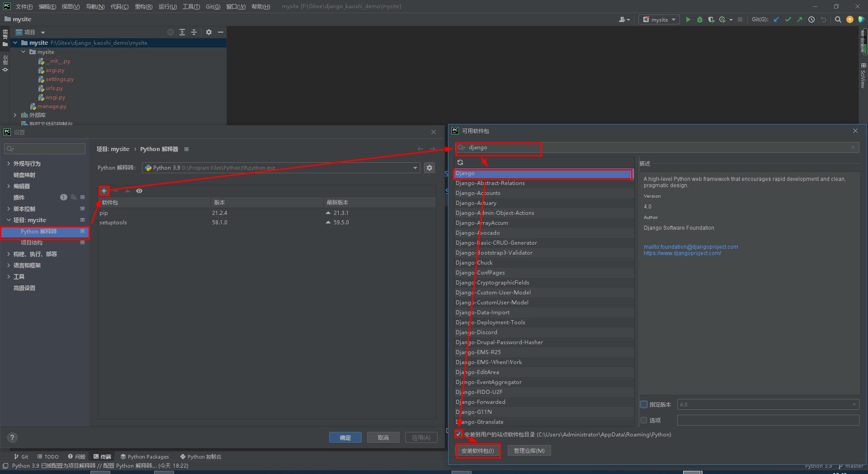Select Django-Accounts in the package list
868x474 pixels.
pyautogui.click(x=544, y=193)
